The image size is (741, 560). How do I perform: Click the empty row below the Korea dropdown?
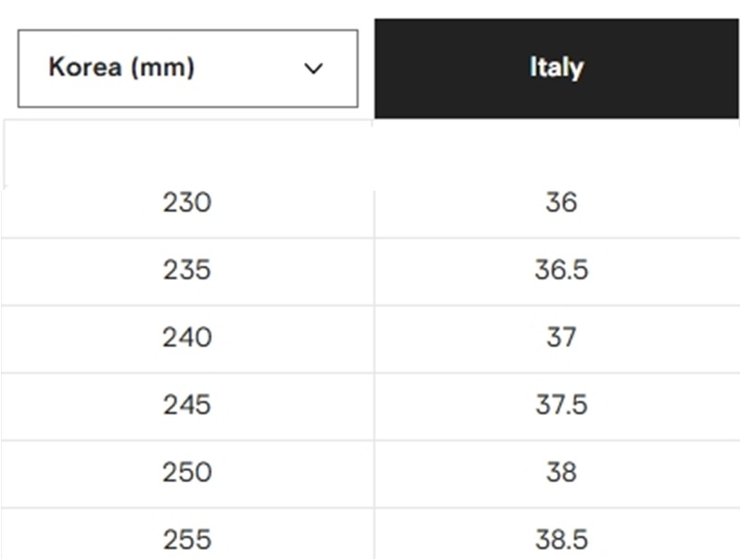click(x=187, y=155)
